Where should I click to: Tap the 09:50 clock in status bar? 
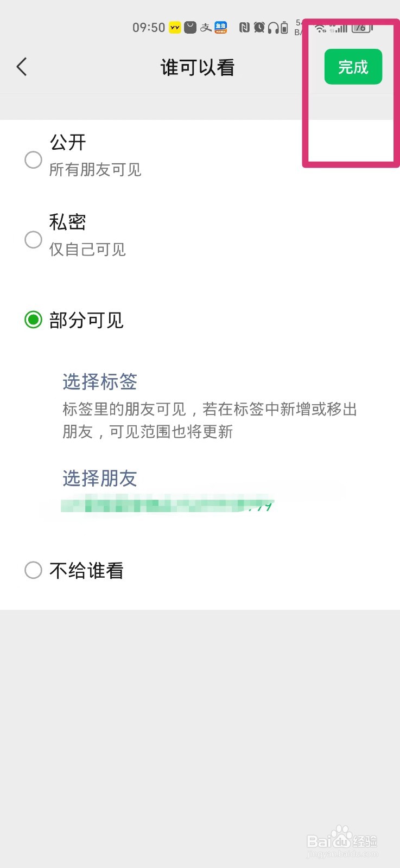coord(149,27)
